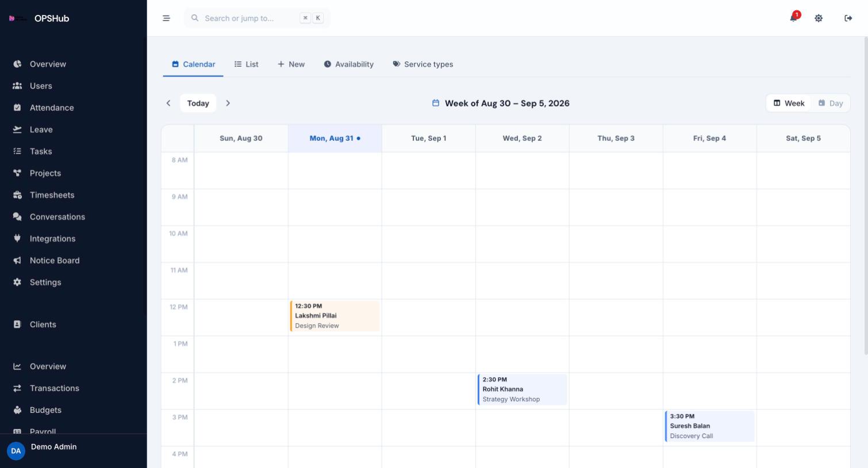Image resolution: width=868 pixels, height=468 pixels.
Task: Click the Mon, Aug 31 column header
Action: pos(335,139)
